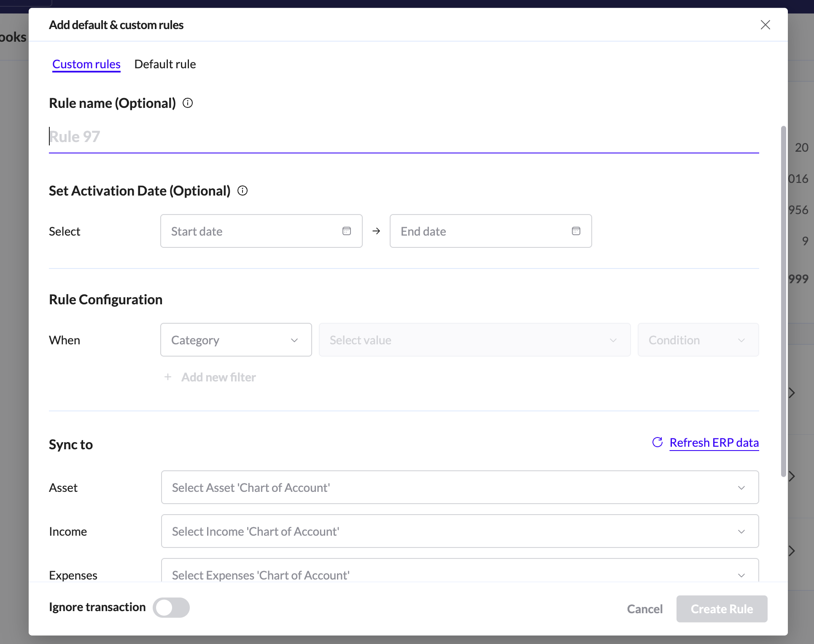Screen dimensions: 814x644
Task: Select the Custom rules tab
Action: point(86,64)
